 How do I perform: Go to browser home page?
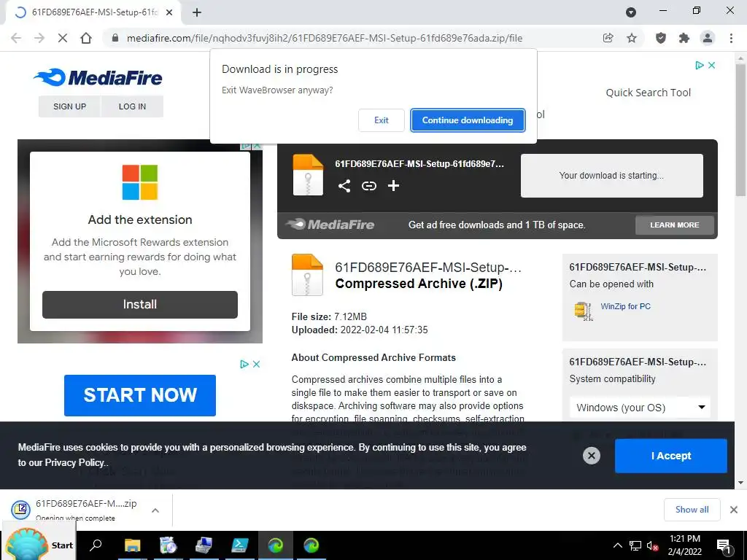[x=86, y=38]
